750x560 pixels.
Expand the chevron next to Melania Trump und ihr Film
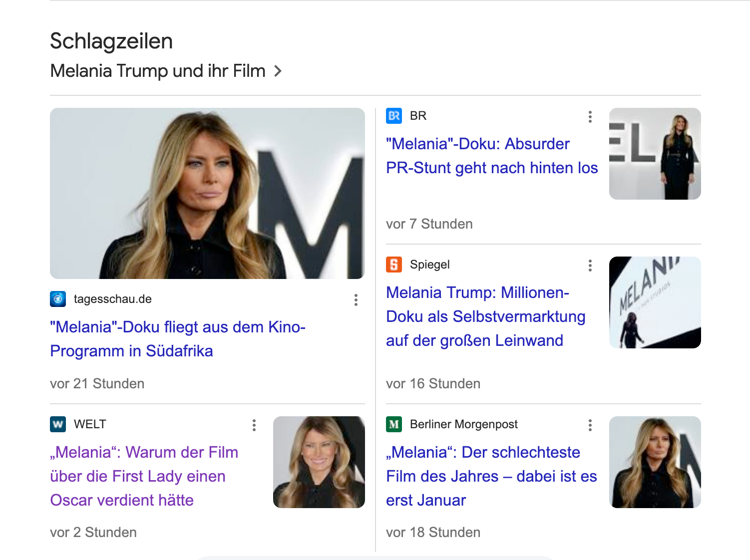coord(278,71)
